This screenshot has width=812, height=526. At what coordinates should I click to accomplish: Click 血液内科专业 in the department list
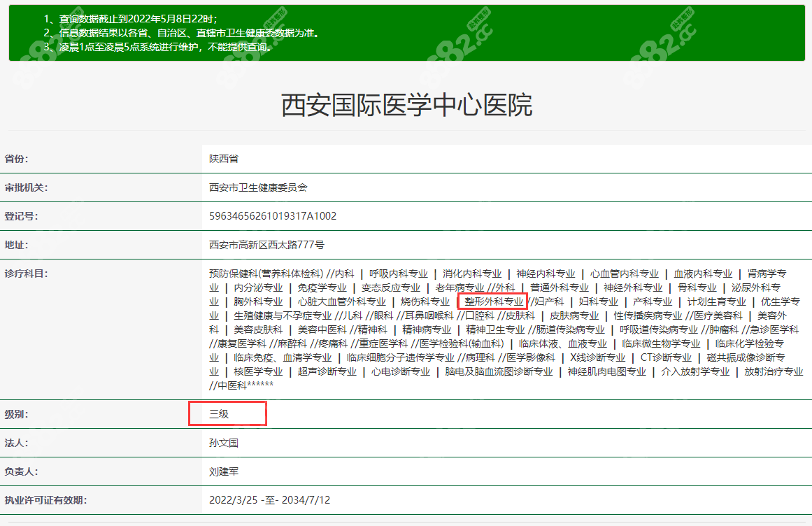pos(703,274)
